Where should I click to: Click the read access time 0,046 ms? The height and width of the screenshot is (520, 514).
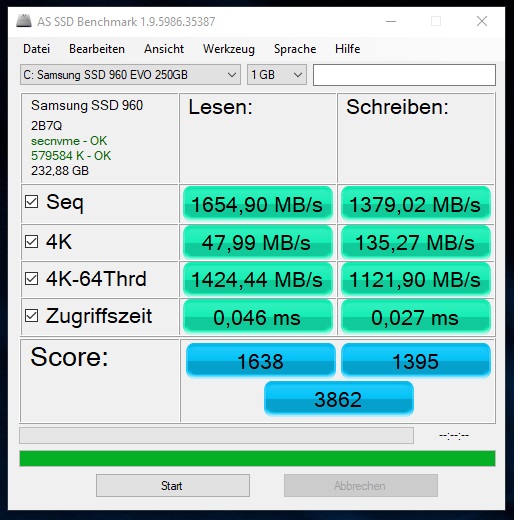click(x=258, y=317)
